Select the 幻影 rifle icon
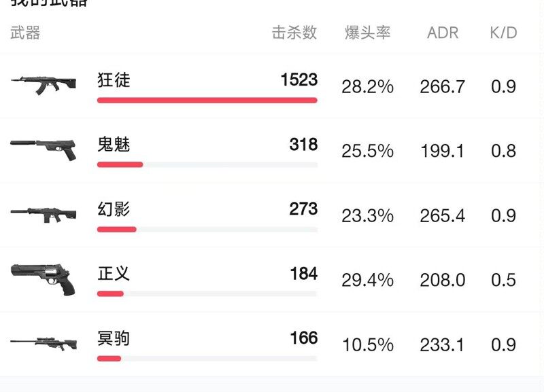This screenshot has width=544, height=392. [44, 212]
